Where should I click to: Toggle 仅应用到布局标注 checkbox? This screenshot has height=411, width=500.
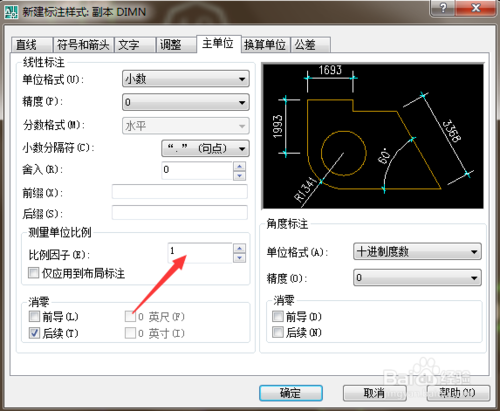pyautogui.click(x=34, y=273)
